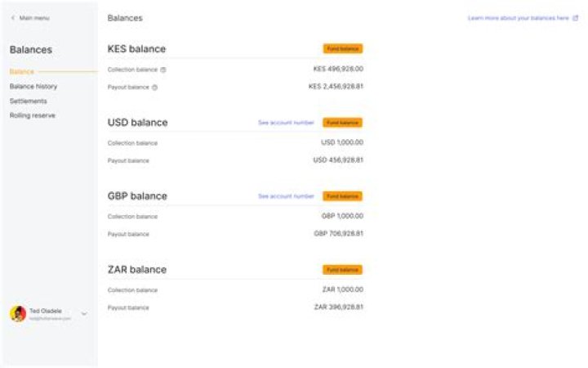Click Ted Oladele's profile avatar
Image resolution: width=588 pixels, height=368 pixels.
coord(18,314)
